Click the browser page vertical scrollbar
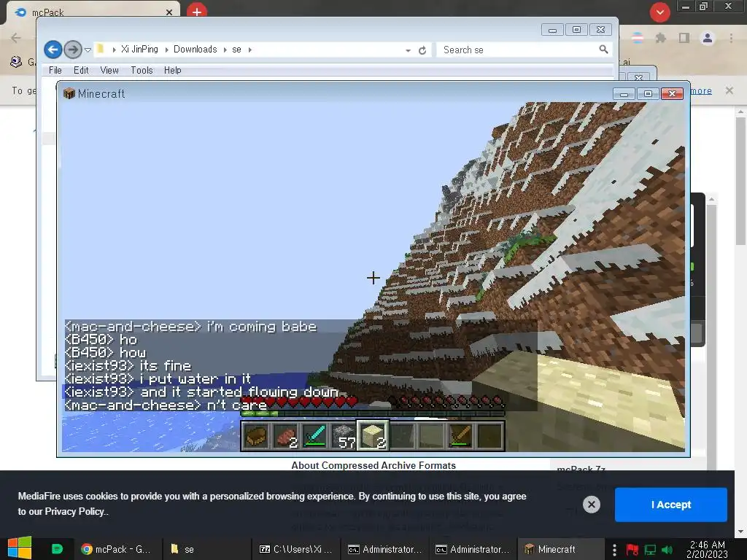The image size is (747, 560). [x=740, y=182]
